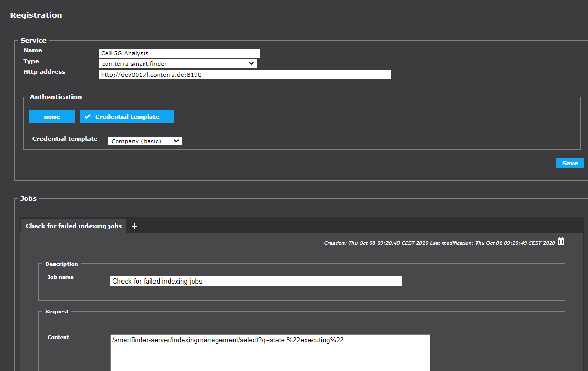Screen dimensions: 588x371
Task: Focus the Http address text field
Action: point(245,75)
